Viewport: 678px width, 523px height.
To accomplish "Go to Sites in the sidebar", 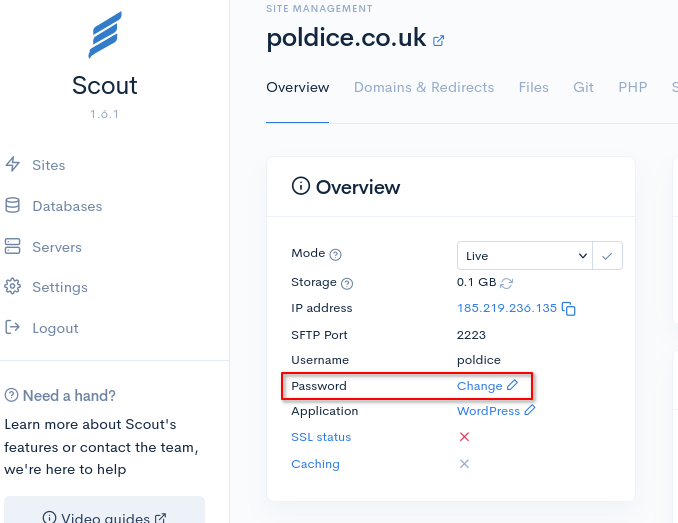I will pyautogui.click(x=48, y=165).
